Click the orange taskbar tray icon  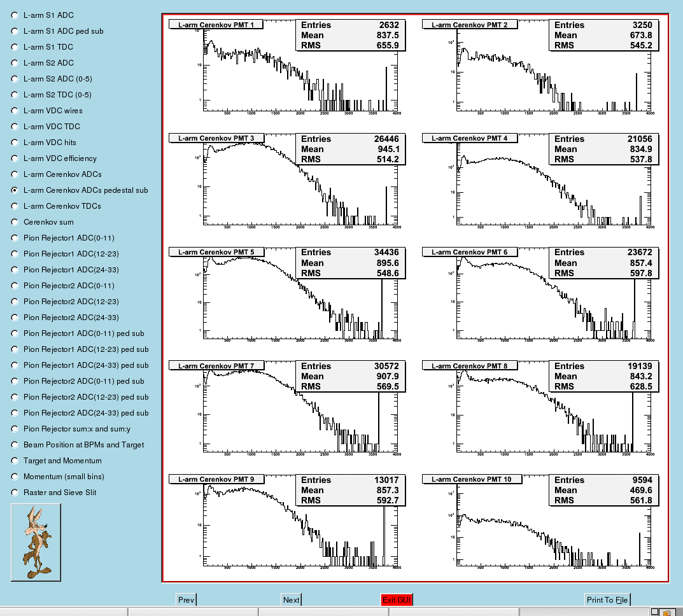pyautogui.click(x=666, y=612)
